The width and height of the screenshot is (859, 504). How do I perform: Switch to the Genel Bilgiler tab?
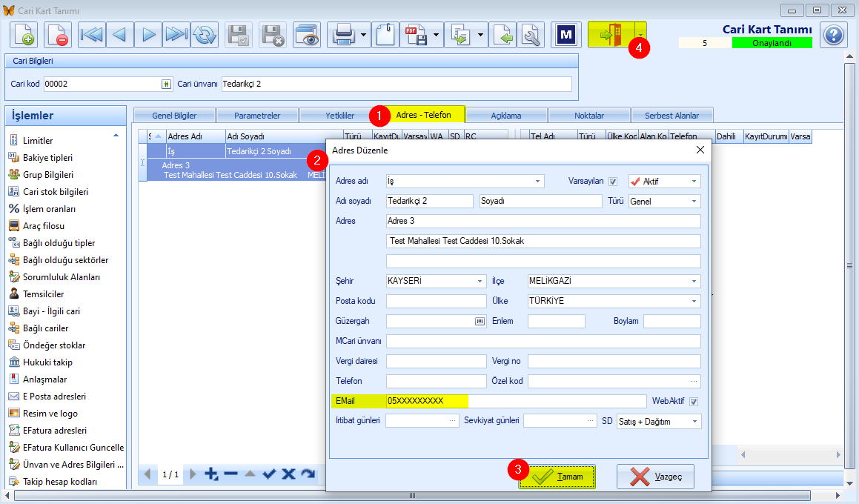[174, 116]
